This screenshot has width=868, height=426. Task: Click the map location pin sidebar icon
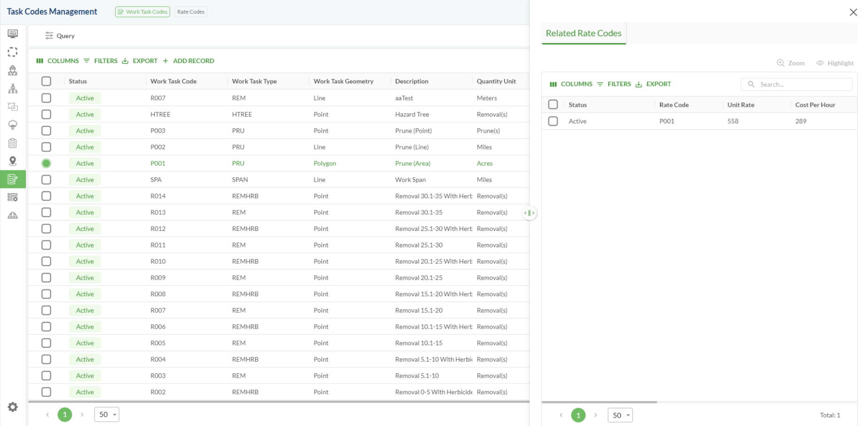[13, 161]
